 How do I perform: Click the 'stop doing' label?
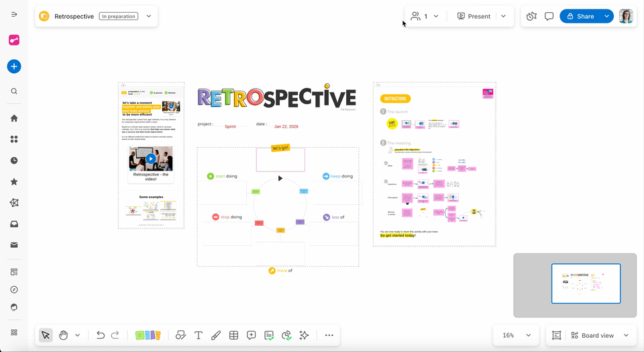(x=231, y=217)
